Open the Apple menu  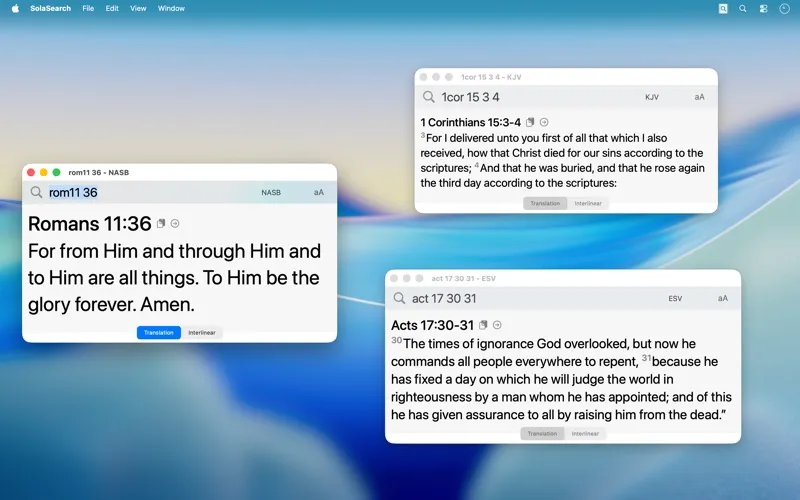coord(15,8)
